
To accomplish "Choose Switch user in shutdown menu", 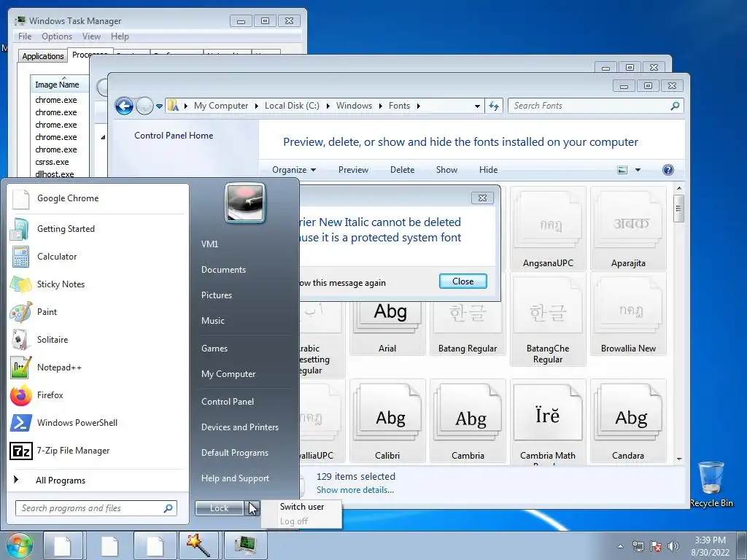I will pyautogui.click(x=301, y=507).
